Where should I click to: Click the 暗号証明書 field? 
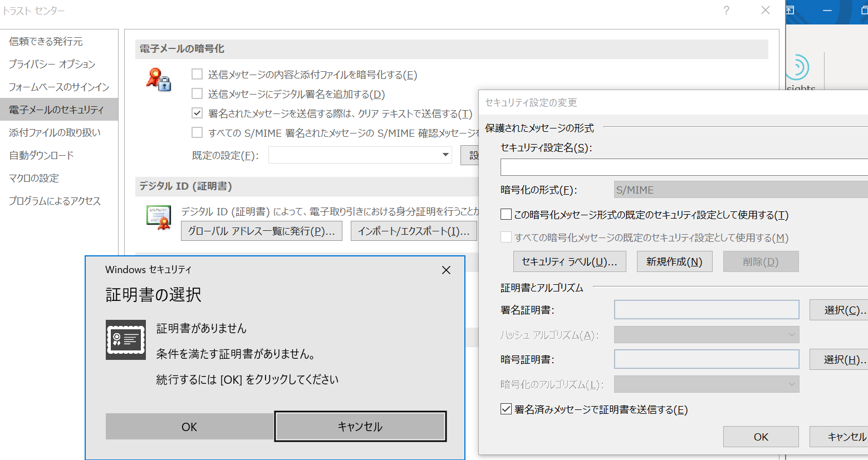pyautogui.click(x=707, y=359)
